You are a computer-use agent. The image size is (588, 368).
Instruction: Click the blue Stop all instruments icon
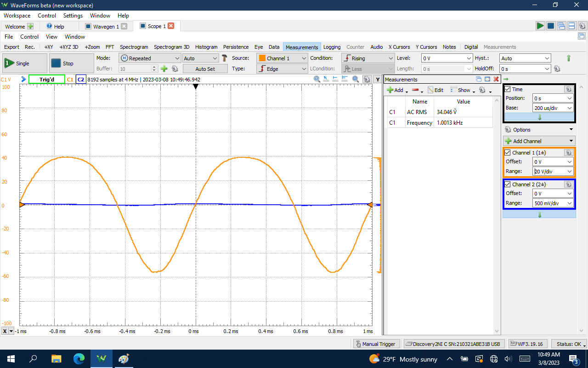click(x=551, y=26)
